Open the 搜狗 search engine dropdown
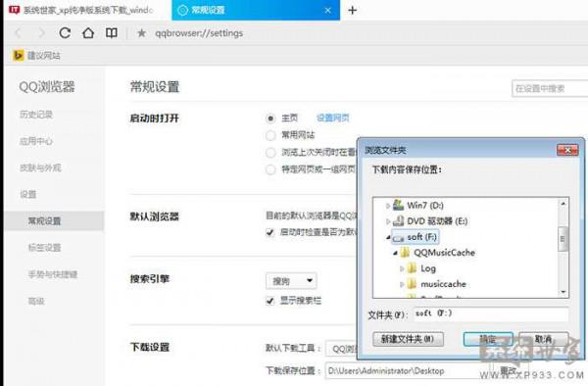 (x=291, y=281)
